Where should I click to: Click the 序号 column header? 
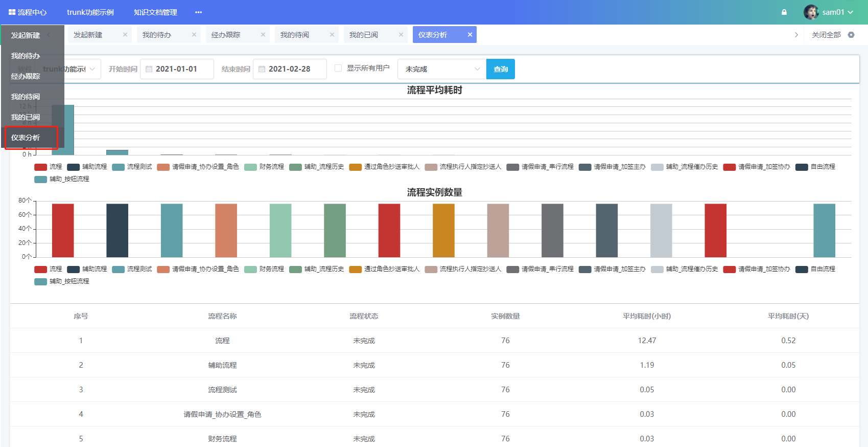point(81,317)
